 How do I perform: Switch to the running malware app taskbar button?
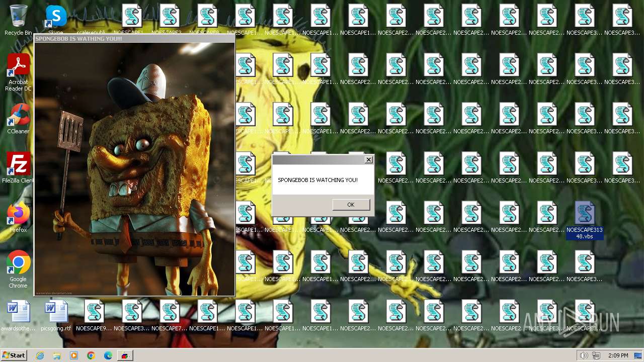tap(125, 355)
